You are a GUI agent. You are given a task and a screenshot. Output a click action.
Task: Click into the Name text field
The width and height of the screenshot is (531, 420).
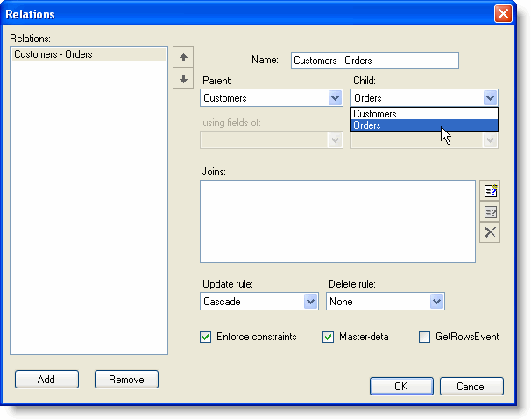(374, 61)
